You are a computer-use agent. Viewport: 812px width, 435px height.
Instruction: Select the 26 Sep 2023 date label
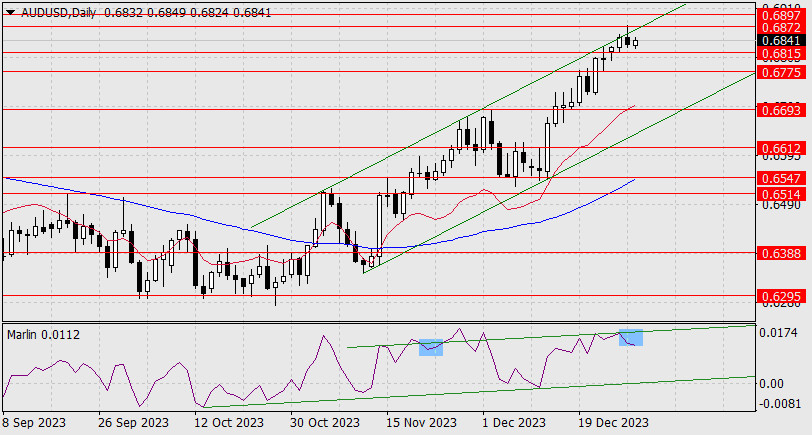135,423
